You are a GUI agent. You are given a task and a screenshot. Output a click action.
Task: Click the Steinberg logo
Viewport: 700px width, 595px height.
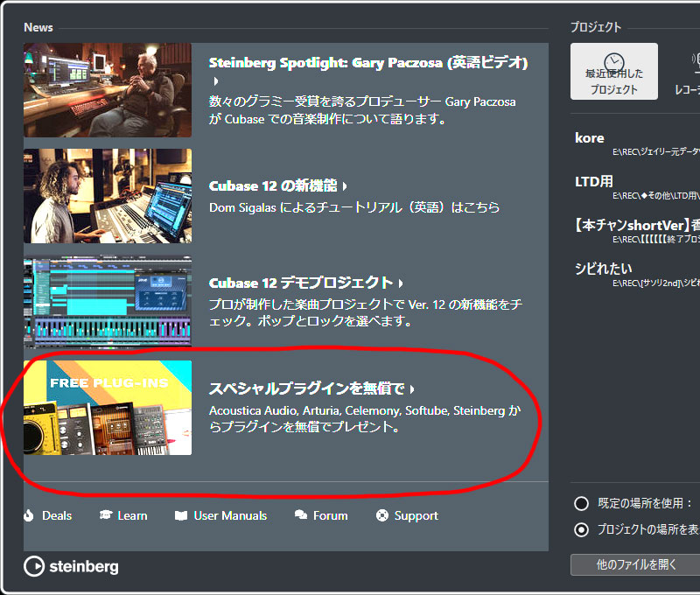[71, 566]
